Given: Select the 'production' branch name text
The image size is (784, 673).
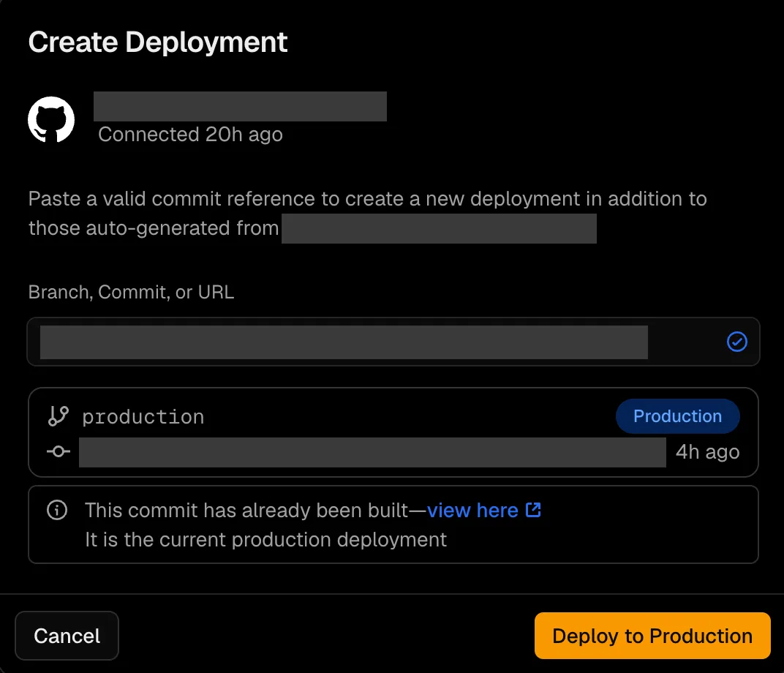Looking at the screenshot, I should (143, 417).
